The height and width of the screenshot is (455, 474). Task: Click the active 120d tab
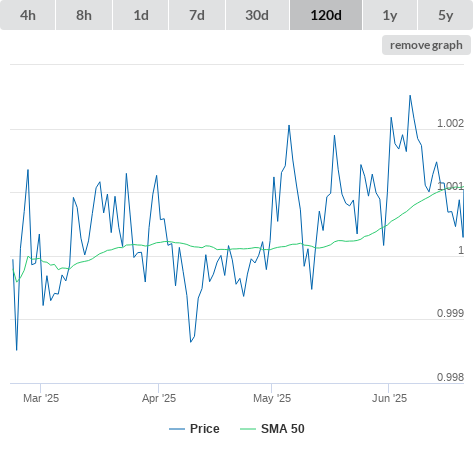326,15
